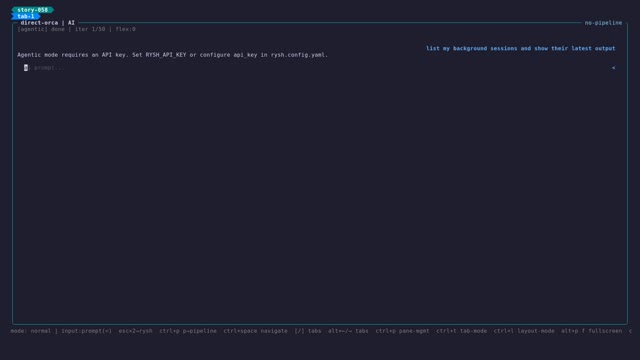Click the 'ctrl+p p→pipeline' status bar hint
The image size is (640, 360).
point(188,331)
